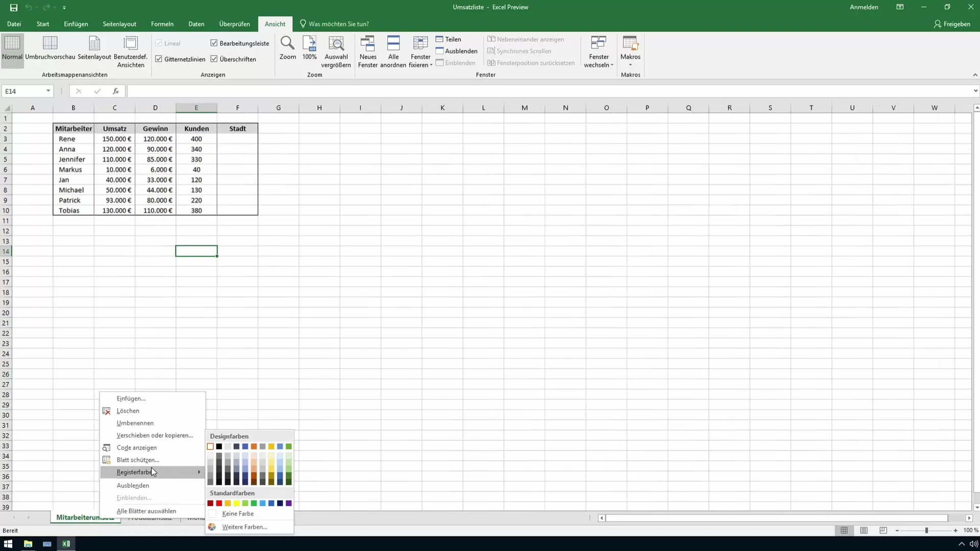Open ribbon display options icon
This screenshot has width=980, height=551.
click(x=900, y=7)
